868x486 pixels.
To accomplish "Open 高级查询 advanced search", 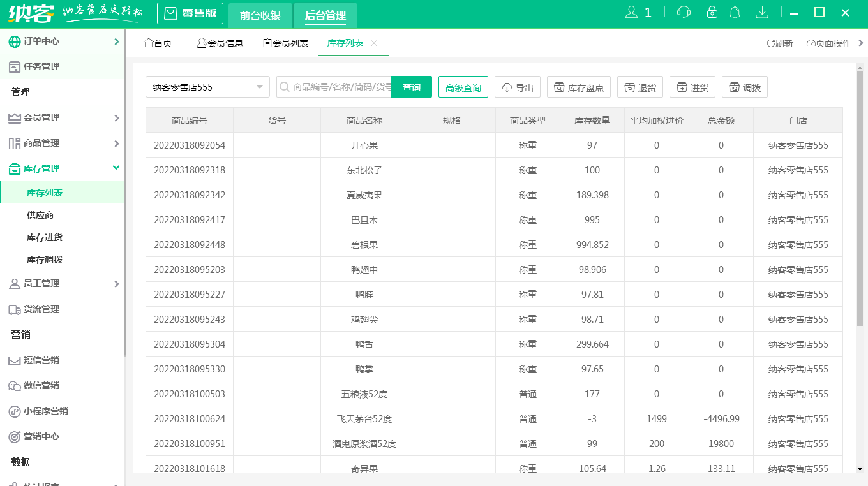I will click(463, 87).
